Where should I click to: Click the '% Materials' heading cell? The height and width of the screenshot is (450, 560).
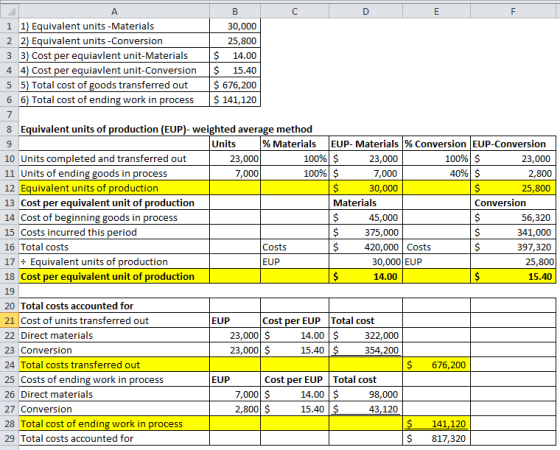coord(295,144)
